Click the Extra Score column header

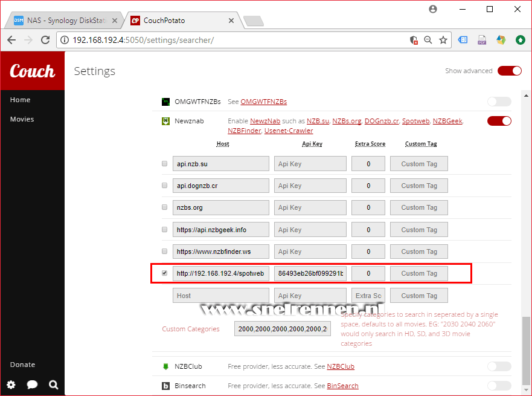[x=370, y=144]
